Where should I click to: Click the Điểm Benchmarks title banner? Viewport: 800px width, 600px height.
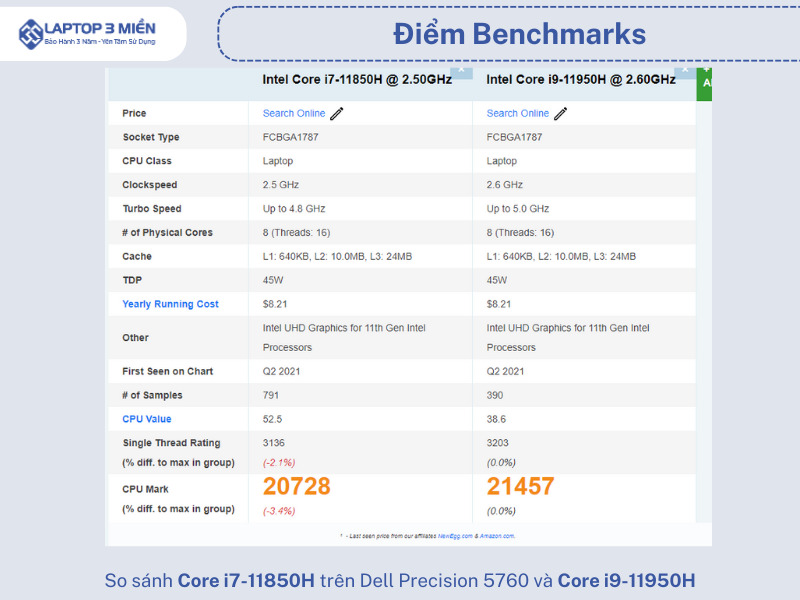[518, 34]
